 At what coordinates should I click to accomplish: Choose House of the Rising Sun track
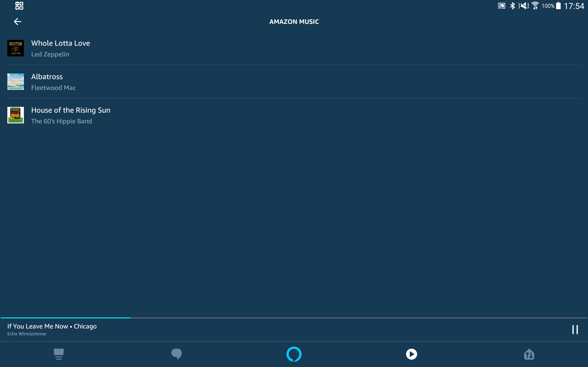click(71, 110)
